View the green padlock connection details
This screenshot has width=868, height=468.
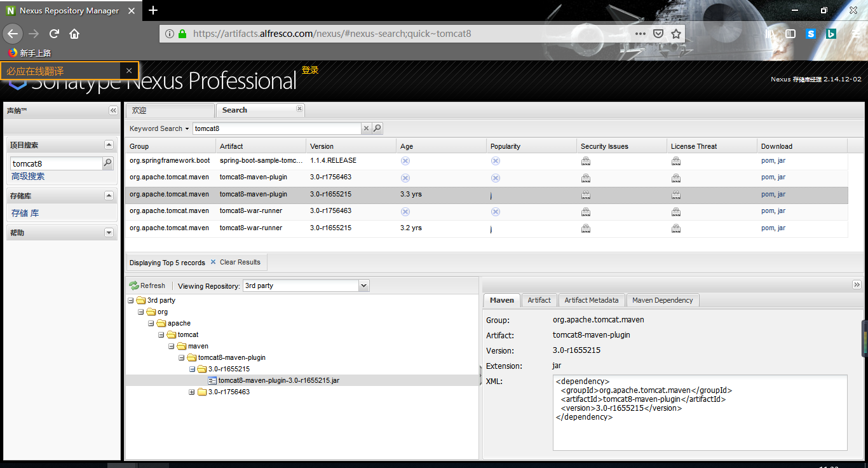click(x=182, y=34)
